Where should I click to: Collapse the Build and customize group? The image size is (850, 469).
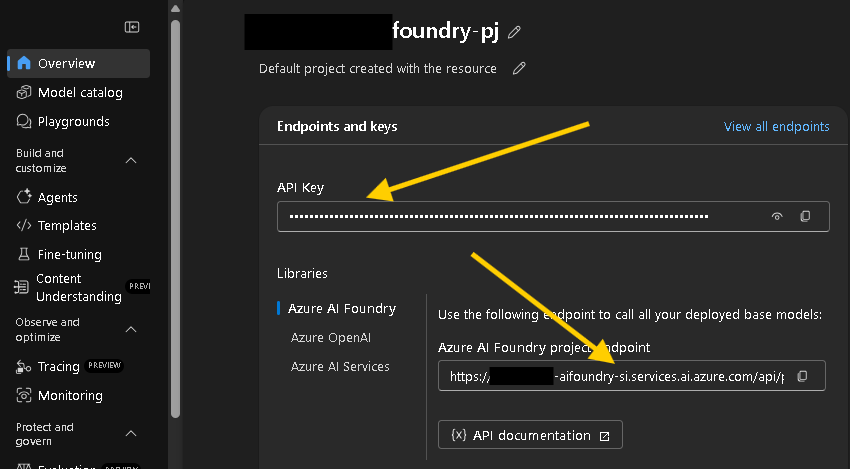131,160
